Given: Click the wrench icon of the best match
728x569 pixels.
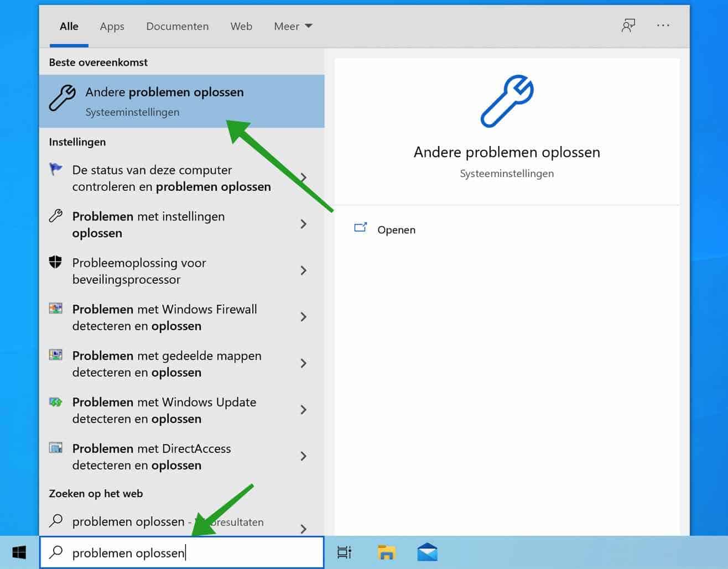Looking at the screenshot, I should point(62,98).
